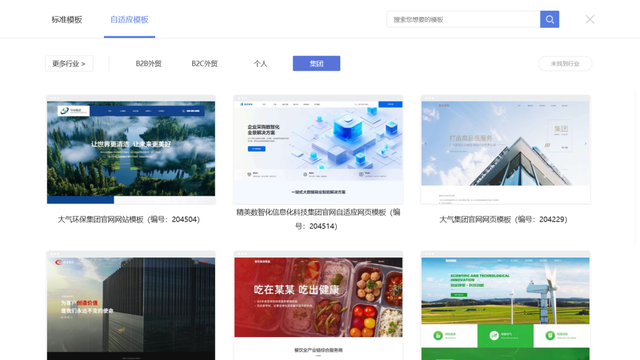Click title 大气环保集团官网网站模板 204504
The image size is (640, 360).
129,219
